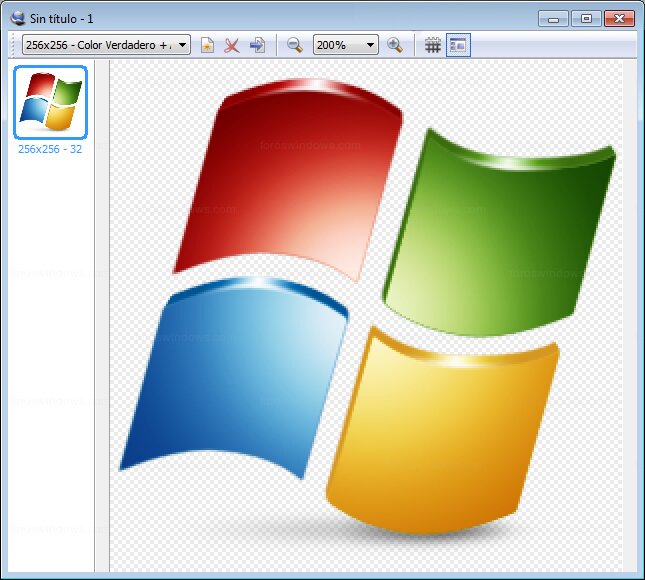Image resolution: width=645 pixels, height=580 pixels.
Task: Click the new image format icon
Action: [207, 45]
